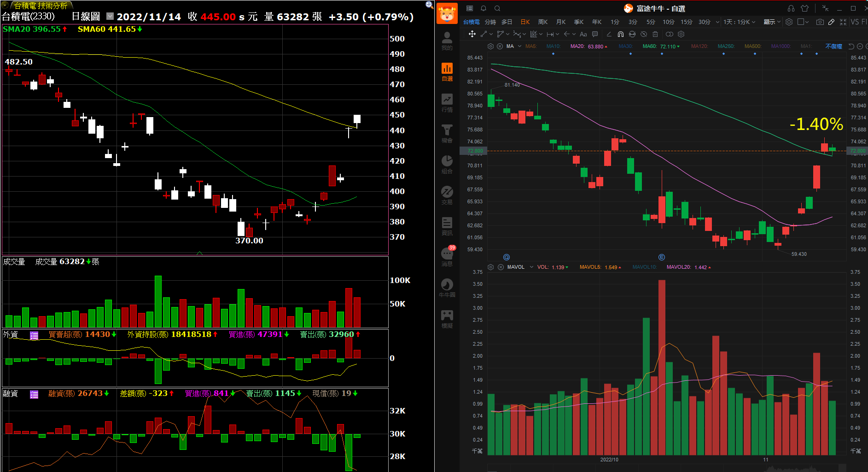Open the 自選 watchlist sidebar icon
Viewport: 868px width, 472px height.
(x=447, y=72)
